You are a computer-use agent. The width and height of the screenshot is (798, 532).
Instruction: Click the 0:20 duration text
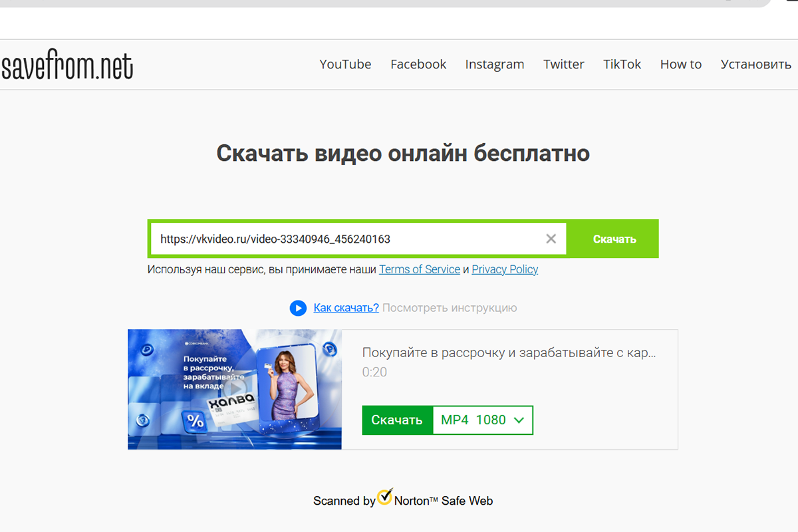[374, 372]
